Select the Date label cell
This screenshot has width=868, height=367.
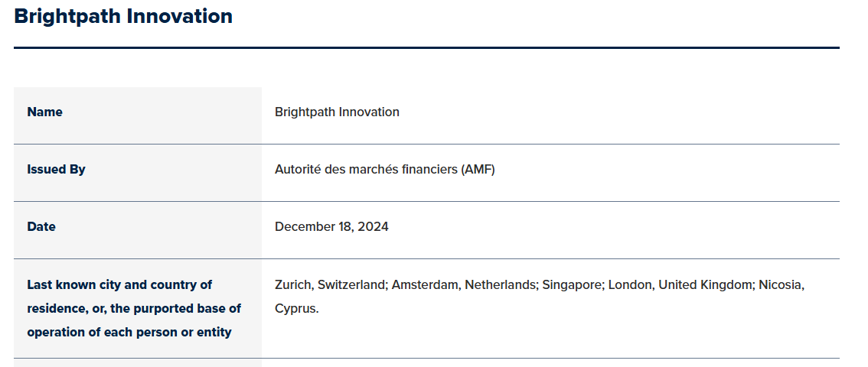coord(138,230)
